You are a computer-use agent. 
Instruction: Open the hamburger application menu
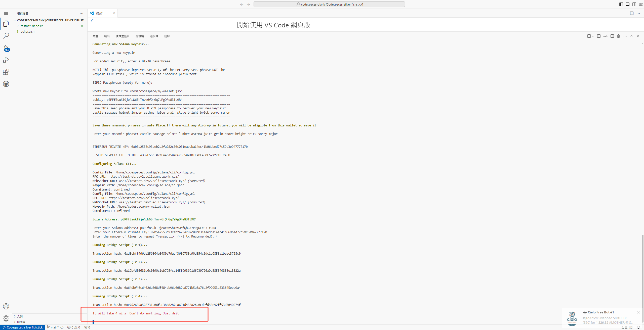[x=6, y=13]
